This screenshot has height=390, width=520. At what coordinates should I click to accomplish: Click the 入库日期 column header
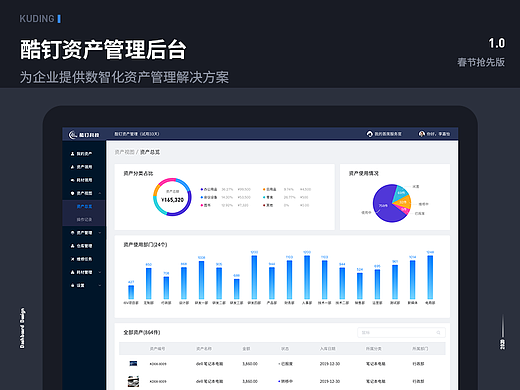pyautogui.click(x=327, y=349)
